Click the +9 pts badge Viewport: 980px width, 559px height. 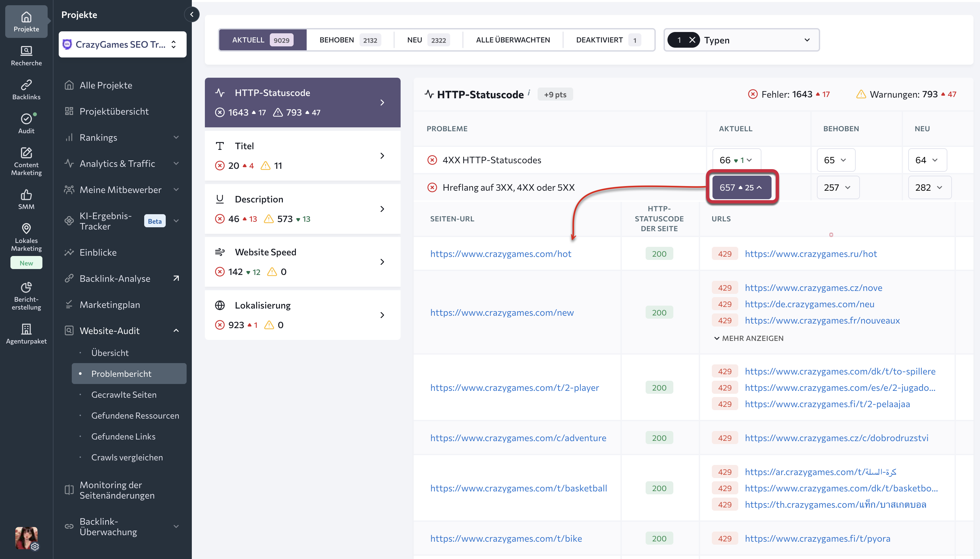pos(555,94)
